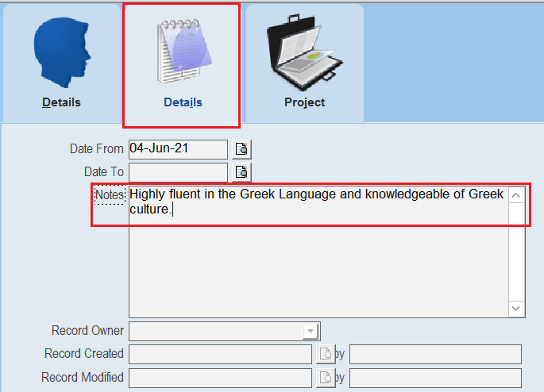Viewport: 544px width, 392px height.
Task: Open the Date To calendar picker
Action: point(241,172)
